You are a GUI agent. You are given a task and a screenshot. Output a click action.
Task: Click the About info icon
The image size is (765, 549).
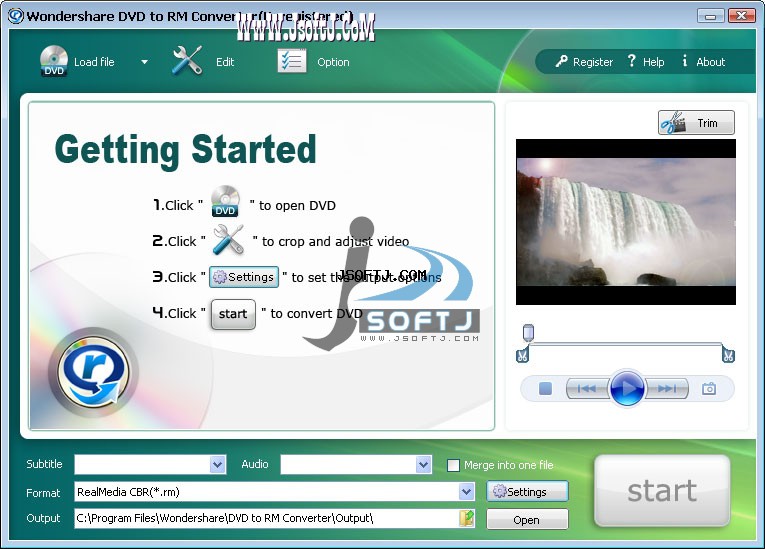click(685, 61)
